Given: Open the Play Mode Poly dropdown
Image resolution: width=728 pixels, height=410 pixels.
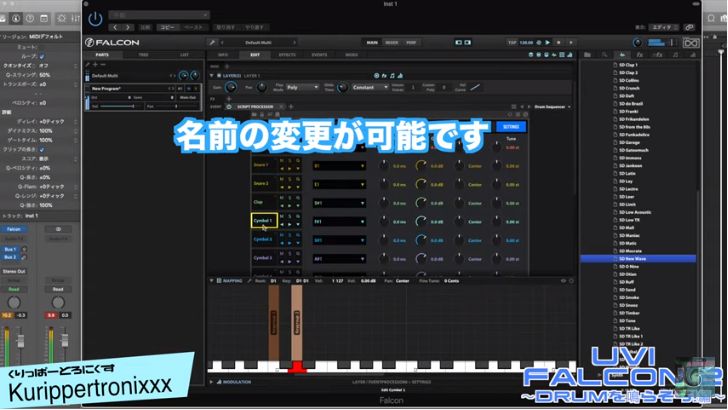Looking at the screenshot, I should 302,87.
